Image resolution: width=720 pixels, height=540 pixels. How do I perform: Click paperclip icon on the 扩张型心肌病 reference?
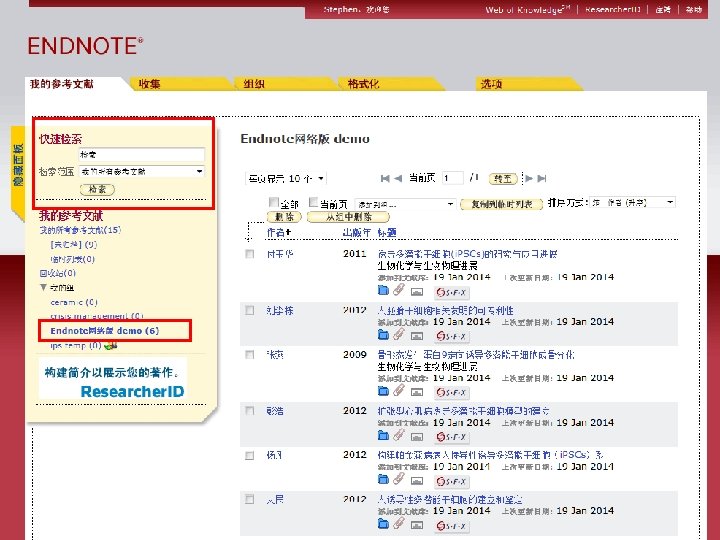point(399,435)
